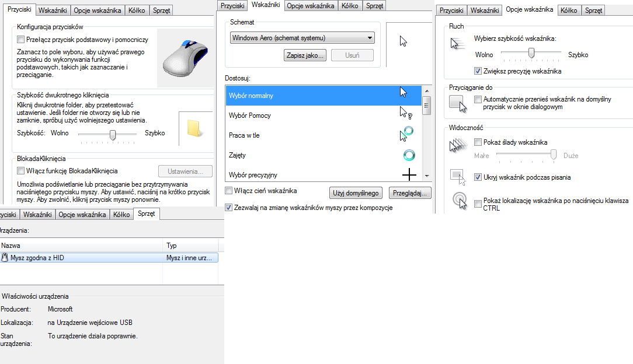
Task: Click the pointer trails length slider handle
Action: [x=554, y=155]
